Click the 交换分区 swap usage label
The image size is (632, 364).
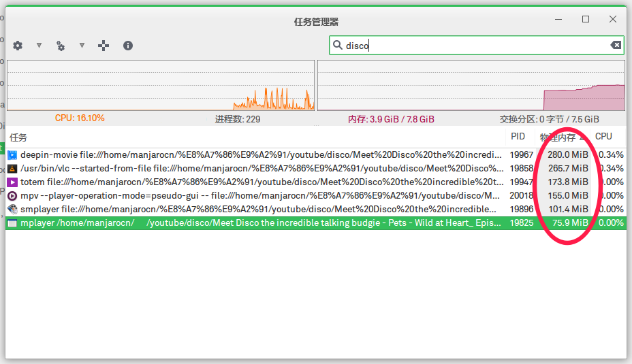pyautogui.click(x=550, y=119)
